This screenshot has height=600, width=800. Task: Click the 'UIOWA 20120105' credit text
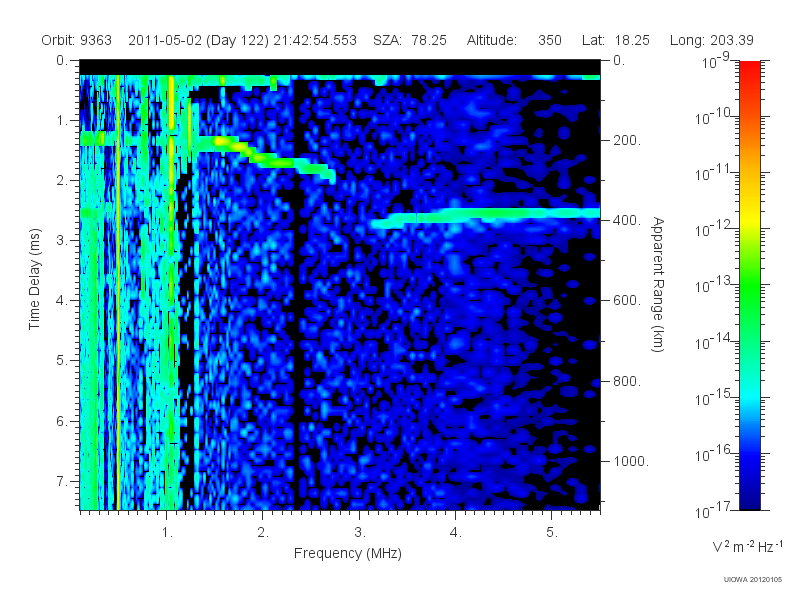753,579
